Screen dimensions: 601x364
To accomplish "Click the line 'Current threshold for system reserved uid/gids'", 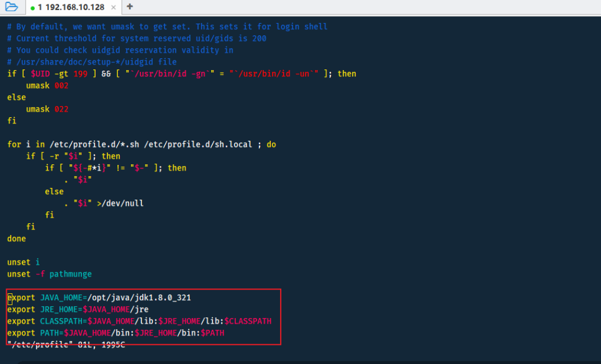I will click(x=137, y=38).
